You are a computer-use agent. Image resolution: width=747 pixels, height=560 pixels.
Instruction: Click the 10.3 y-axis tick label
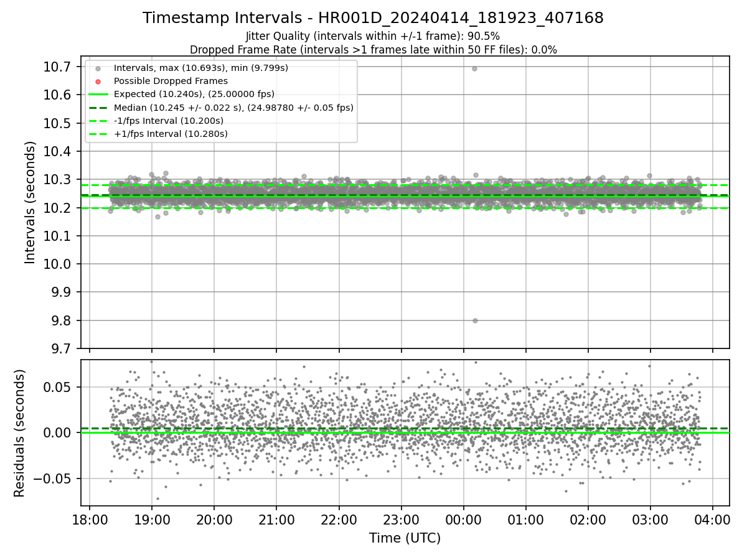[57, 179]
